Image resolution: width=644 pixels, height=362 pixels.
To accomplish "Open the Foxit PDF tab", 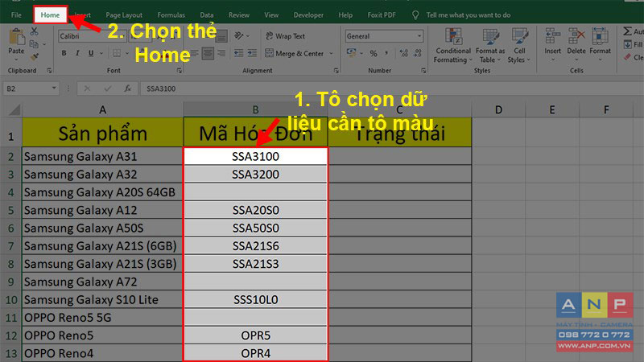I will 382,15.
